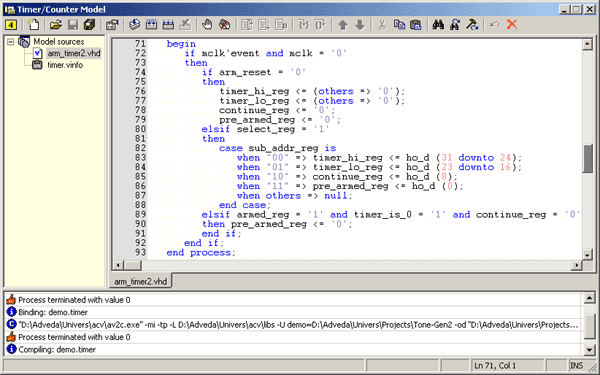Click the info icon beside 'Compiling: demo.timer'
This screenshot has width=600, height=375.
tap(11, 349)
